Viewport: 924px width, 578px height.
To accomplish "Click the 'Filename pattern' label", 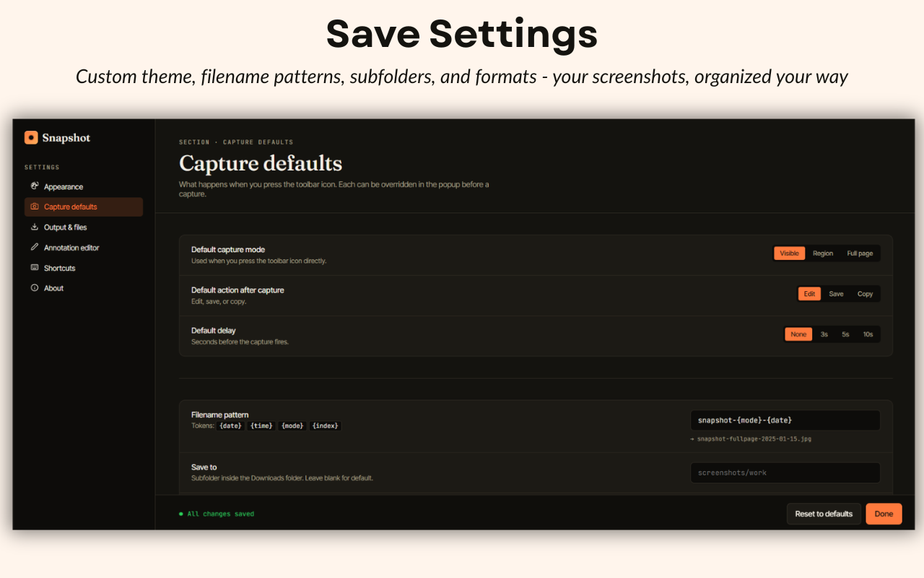I will pyautogui.click(x=219, y=415).
